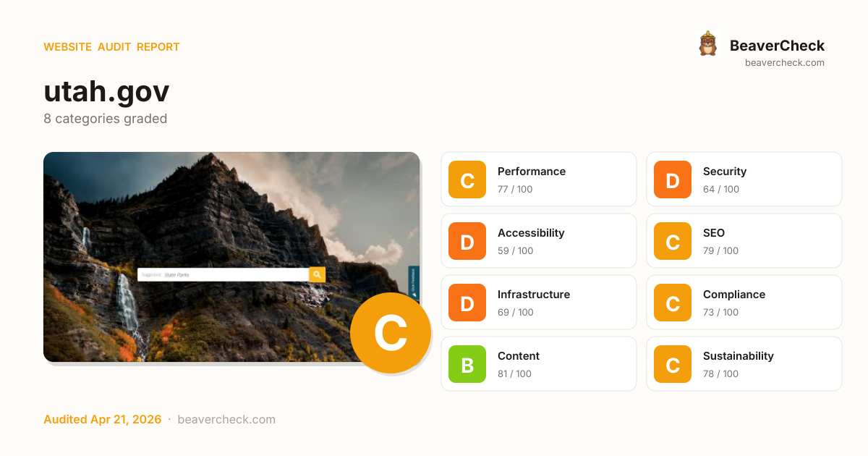Open the Security 64 / 100 card
Screen dimensions: 868x456
point(744,180)
